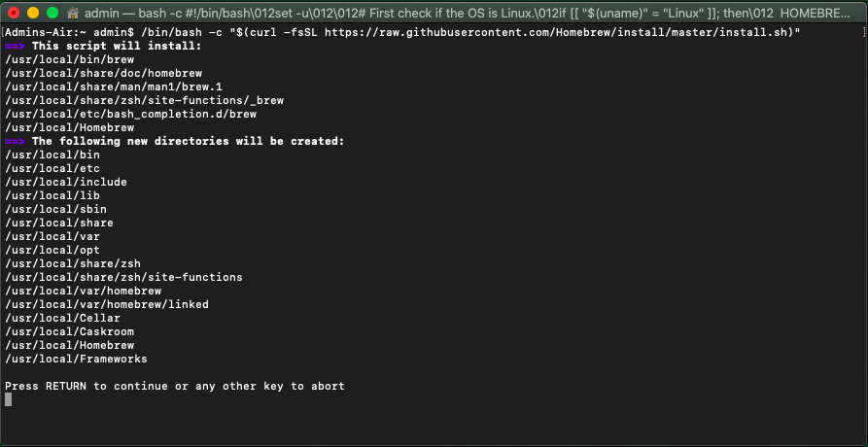Click the "/usr/local/var/homebrew/linked" line

[107, 304]
